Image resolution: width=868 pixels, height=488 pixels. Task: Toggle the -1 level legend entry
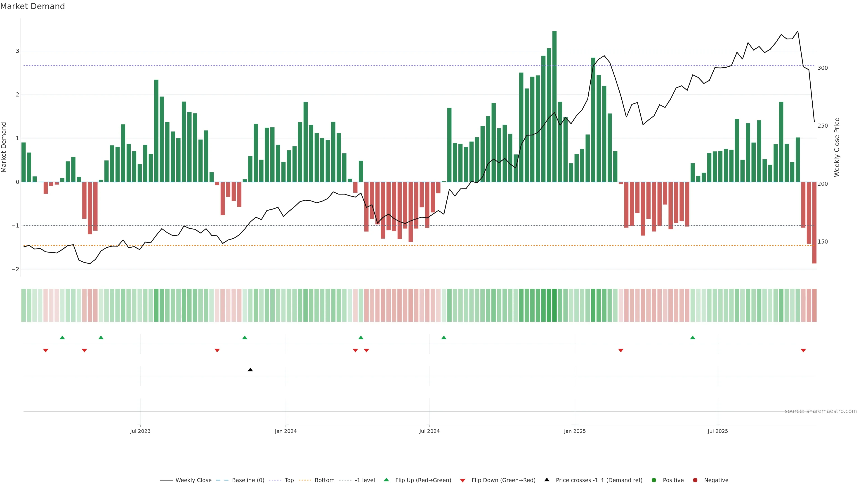(365, 480)
